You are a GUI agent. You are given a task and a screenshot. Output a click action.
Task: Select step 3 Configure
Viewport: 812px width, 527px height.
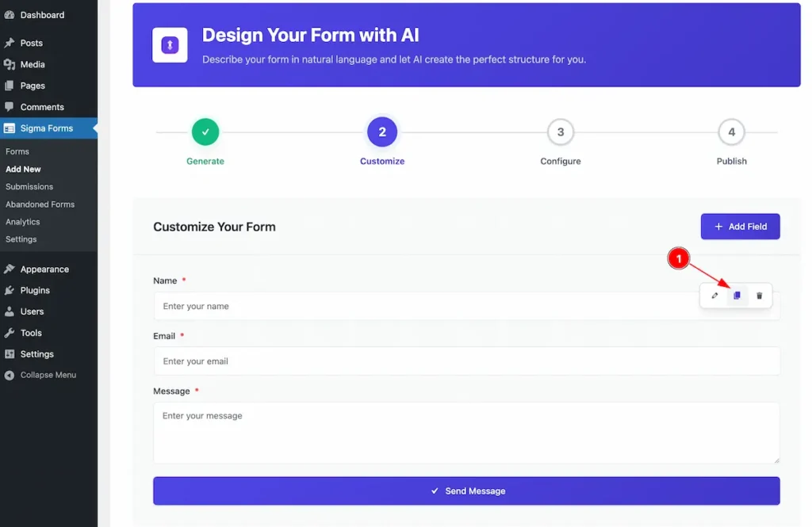pos(561,132)
